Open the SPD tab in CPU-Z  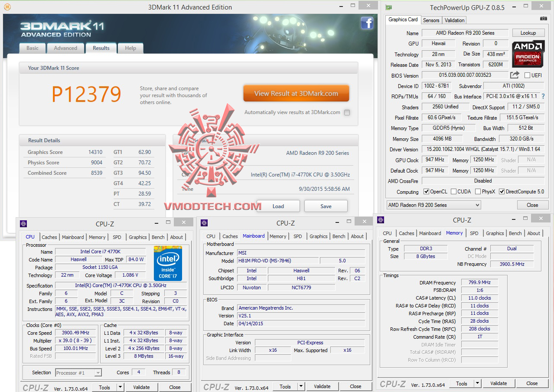point(117,237)
